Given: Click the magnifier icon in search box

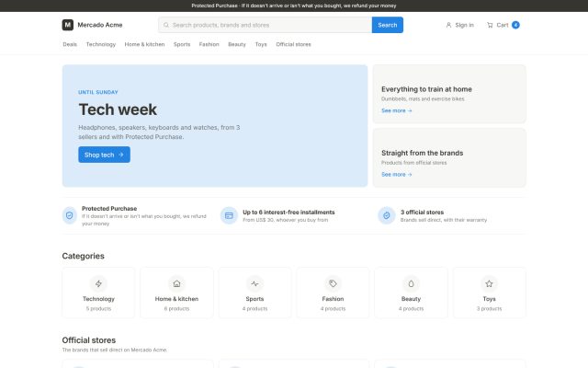Looking at the screenshot, I should tap(166, 25).
